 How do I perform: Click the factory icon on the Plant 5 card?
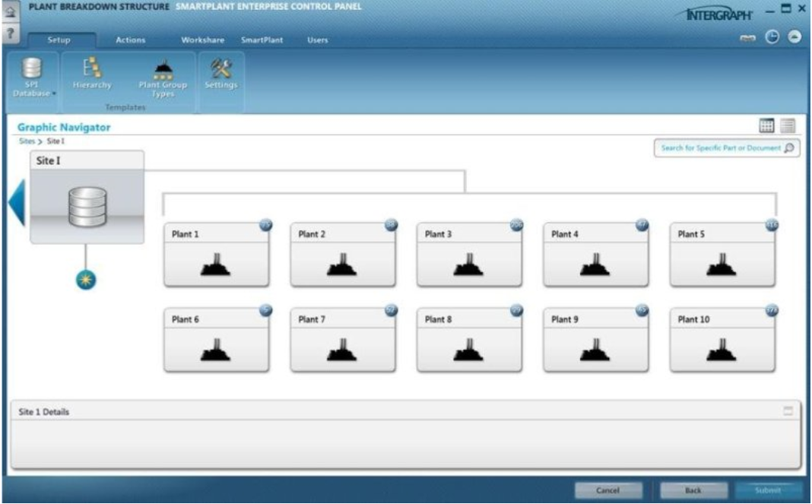click(722, 265)
